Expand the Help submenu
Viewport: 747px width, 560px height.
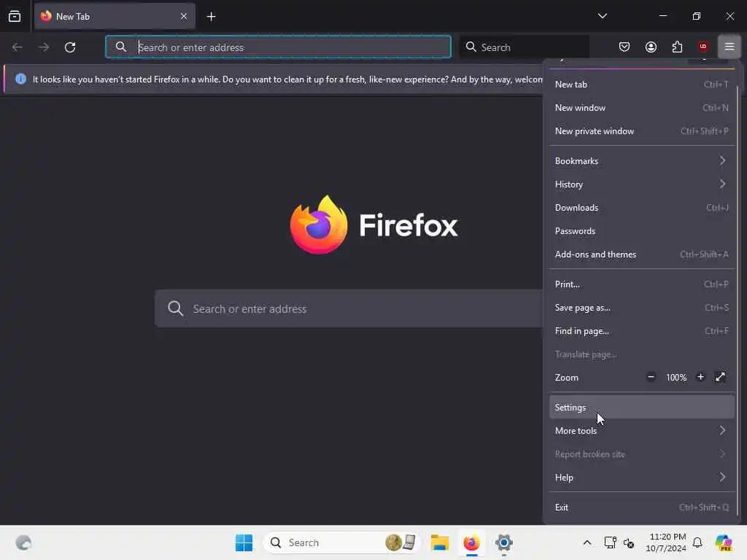pos(641,477)
